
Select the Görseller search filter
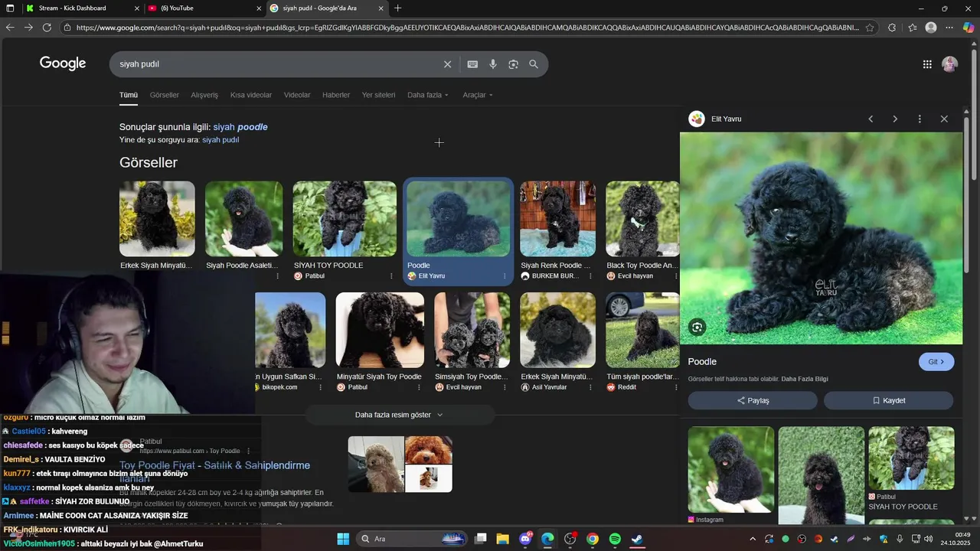click(165, 95)
